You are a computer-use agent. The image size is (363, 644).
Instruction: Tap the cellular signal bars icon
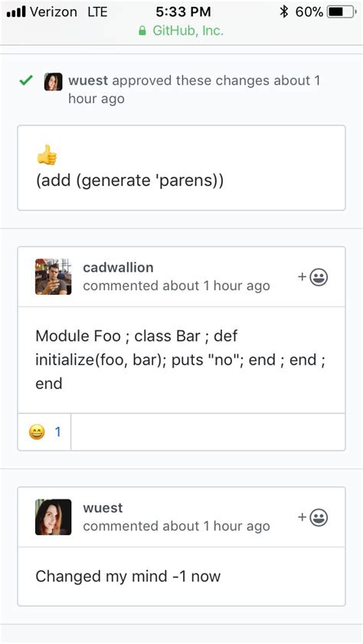pos(16,11)
